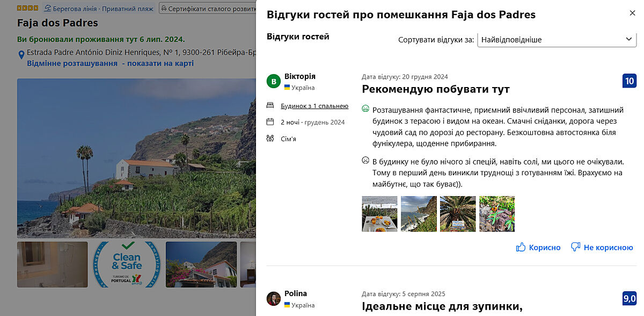View third review photo of palm tree

tap(458, 214)
